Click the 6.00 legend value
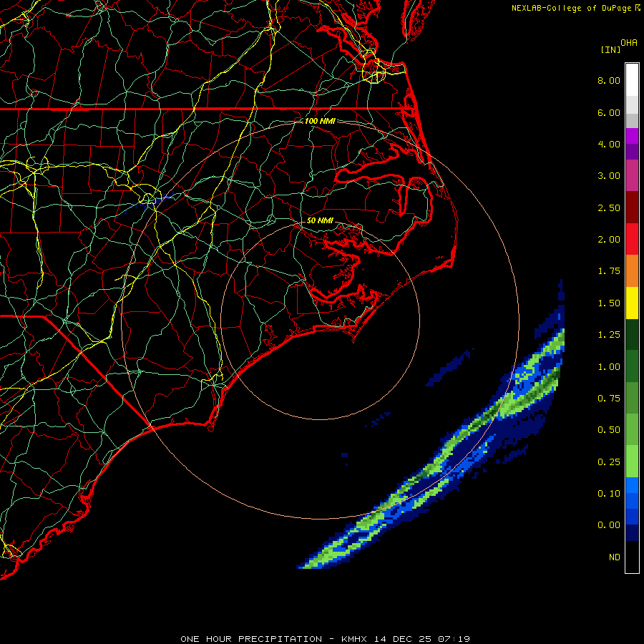644x644 pixels. [x=609, y=112]
